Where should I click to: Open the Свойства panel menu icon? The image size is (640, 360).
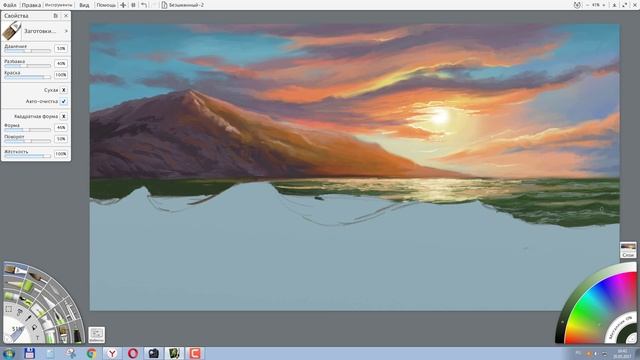[56, 16]
